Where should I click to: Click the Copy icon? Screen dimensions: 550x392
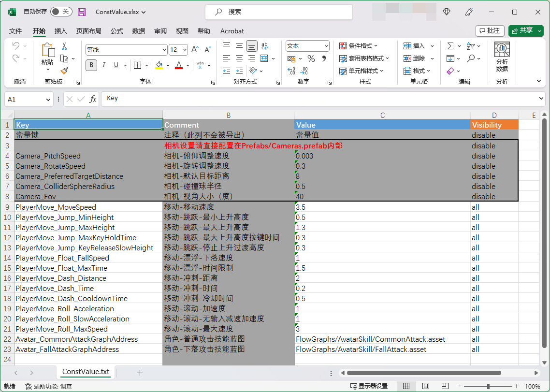[x=64, y=58]
